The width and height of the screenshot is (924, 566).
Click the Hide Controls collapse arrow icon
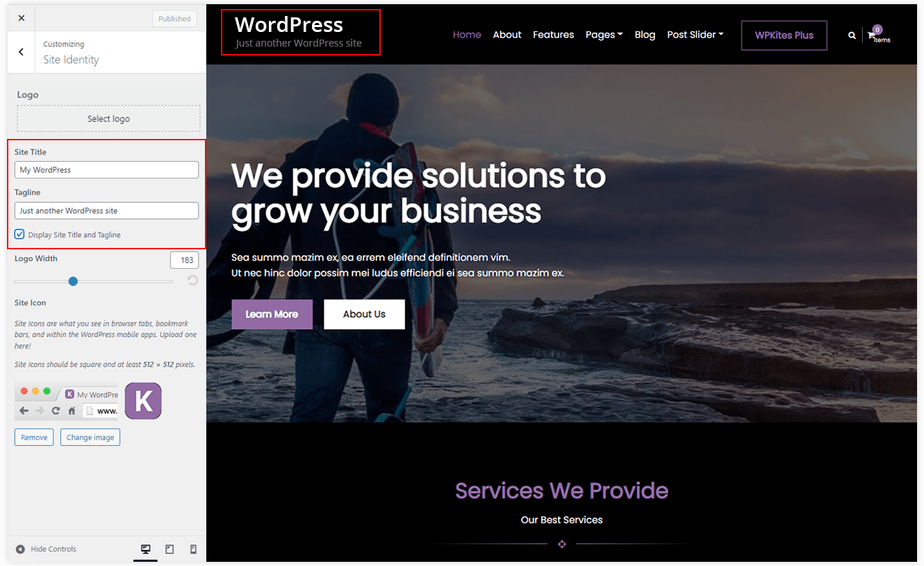coord(20,549)
